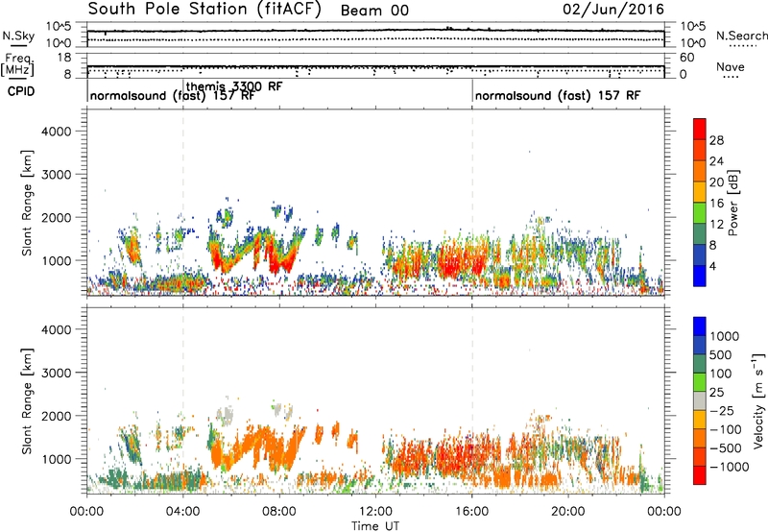
Task: Click the 02/Jun/2016 date label
Action: click(613, 10)
